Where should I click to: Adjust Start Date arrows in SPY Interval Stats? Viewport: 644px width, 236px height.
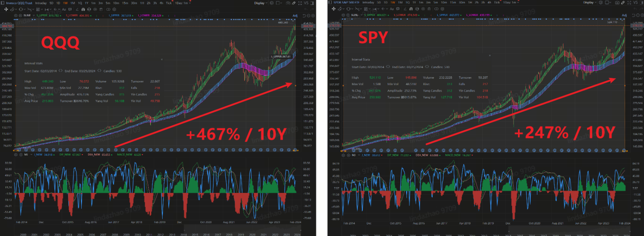click(388, 66)
